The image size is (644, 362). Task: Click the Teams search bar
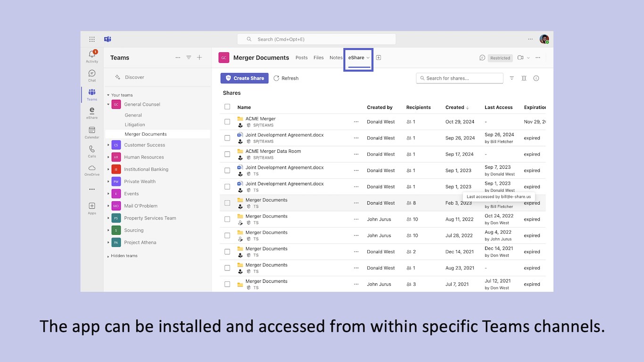(x=317, y=39)
